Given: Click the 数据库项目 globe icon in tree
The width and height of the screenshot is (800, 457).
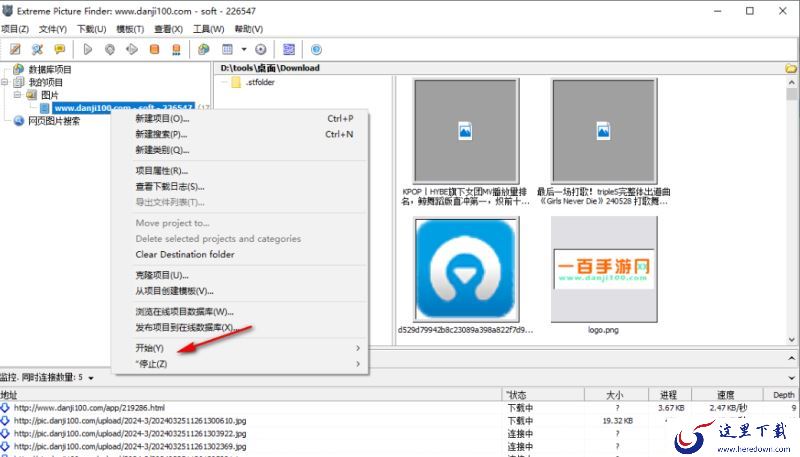Looking at the screenshot, I should tap(18, 69).
